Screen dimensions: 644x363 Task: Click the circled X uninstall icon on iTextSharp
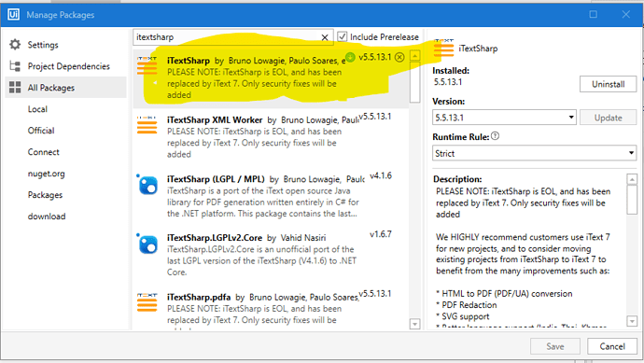pos(399,57)
